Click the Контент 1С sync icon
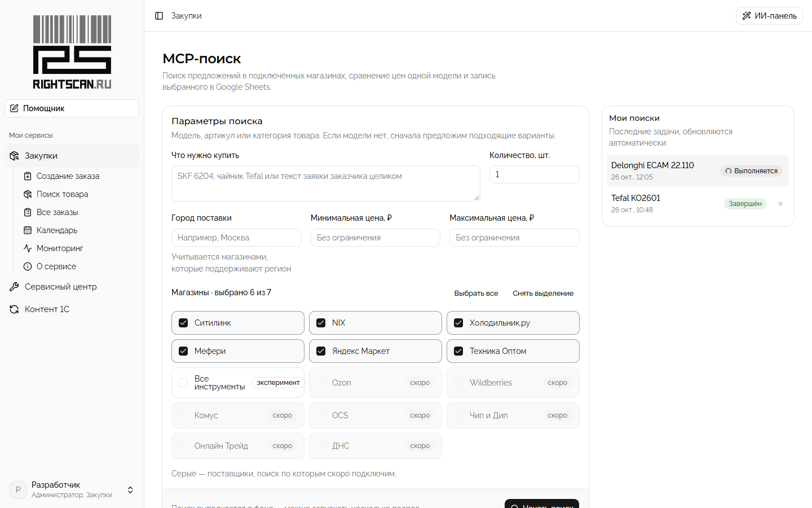Screen dimensions: 812x508 (15, 309)
